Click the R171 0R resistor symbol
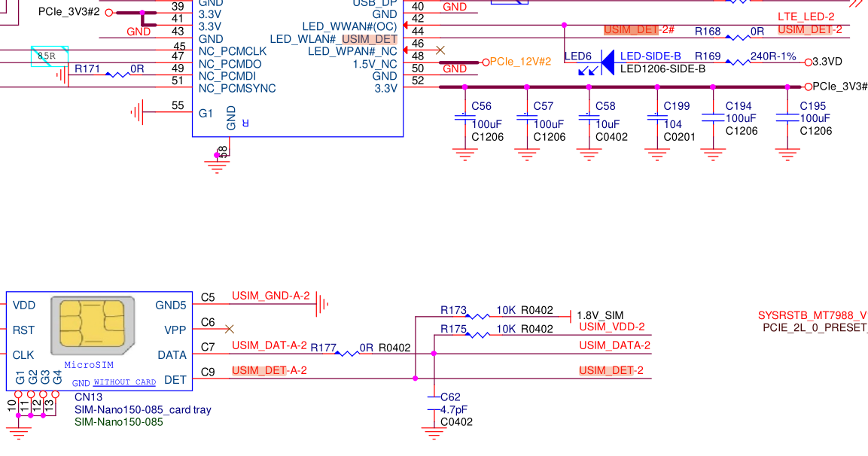Image resolution: width=868 pixels, height=456 pixels. click(x=117, y=74)
